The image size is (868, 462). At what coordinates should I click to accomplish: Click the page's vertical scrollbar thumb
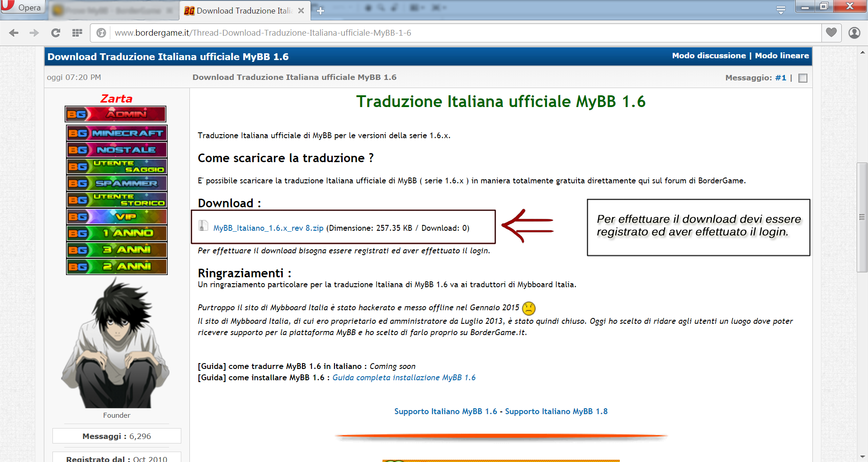[862, 217]
